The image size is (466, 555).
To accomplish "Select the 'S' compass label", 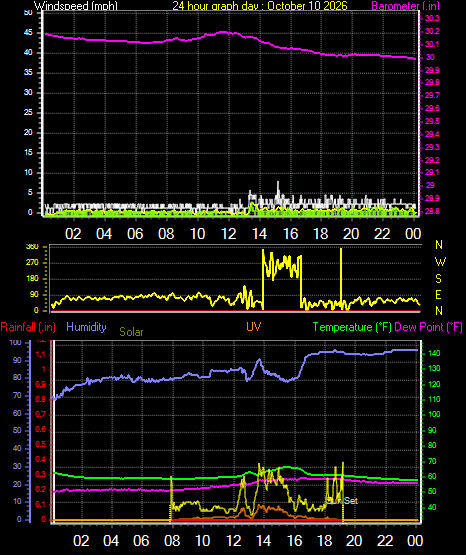I will coord(438,279).
